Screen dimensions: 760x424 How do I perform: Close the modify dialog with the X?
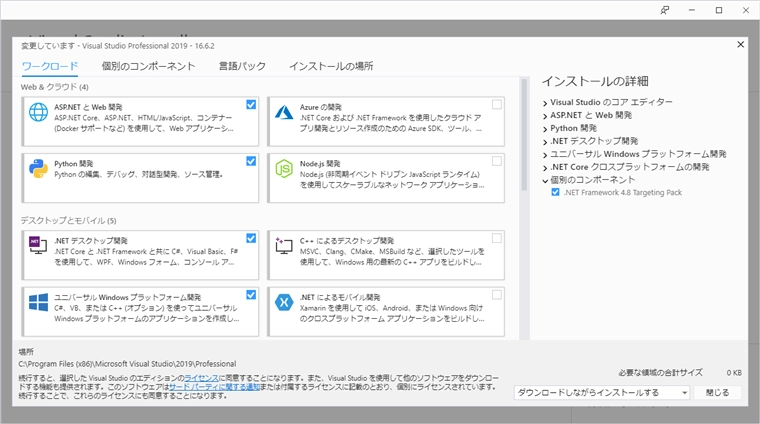(x=740, y=45)
